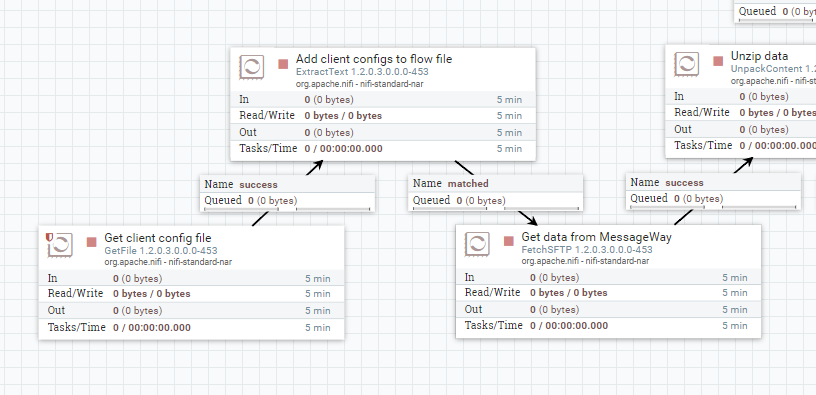
Task: Click the GetFile processor icon
Action: coord(60,245)
